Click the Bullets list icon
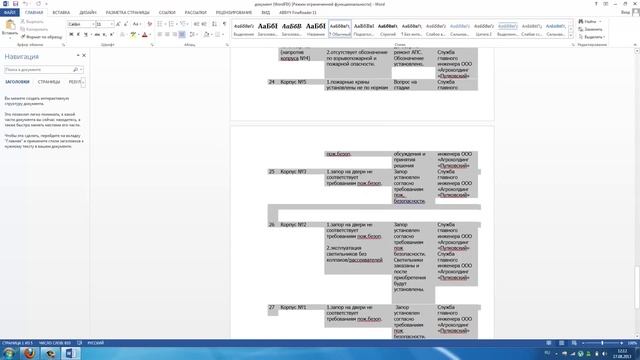Viewport: 640px width, 360px height. pos(161,24)
